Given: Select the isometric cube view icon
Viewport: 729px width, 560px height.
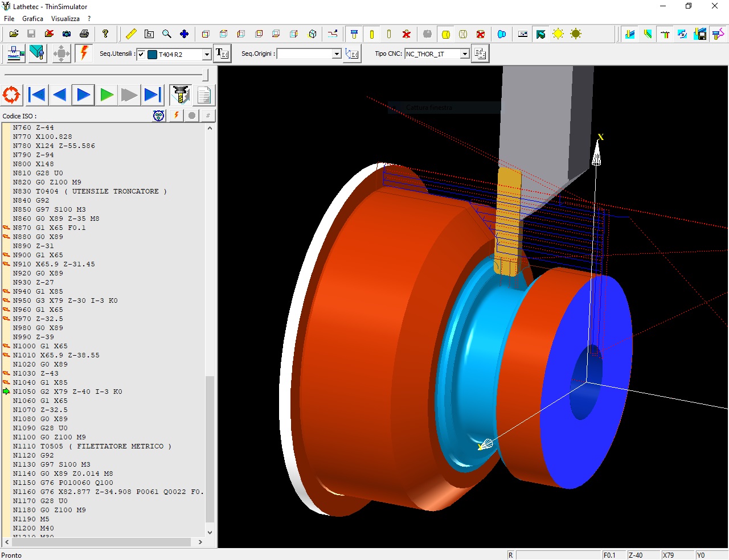Looking at the screenshot, I should click(x=312, y=34).
